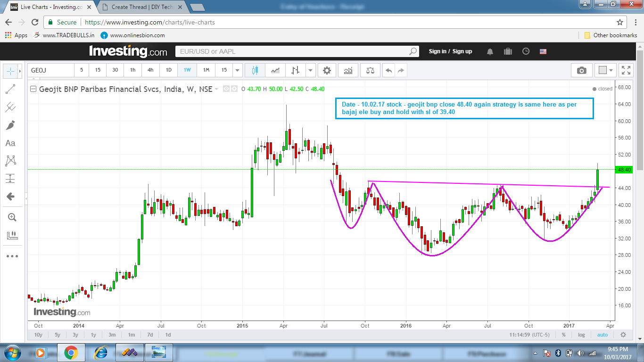The image size is (644, 362).
Task: Open the www.onlinesbion.com bookmark
Action: [133, 35]
